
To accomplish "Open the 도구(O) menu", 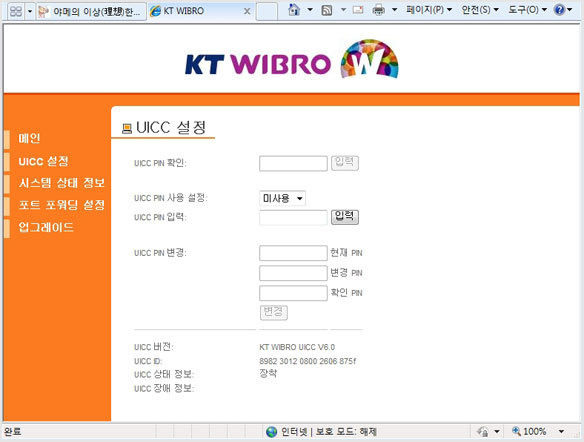I will [527, 10].
